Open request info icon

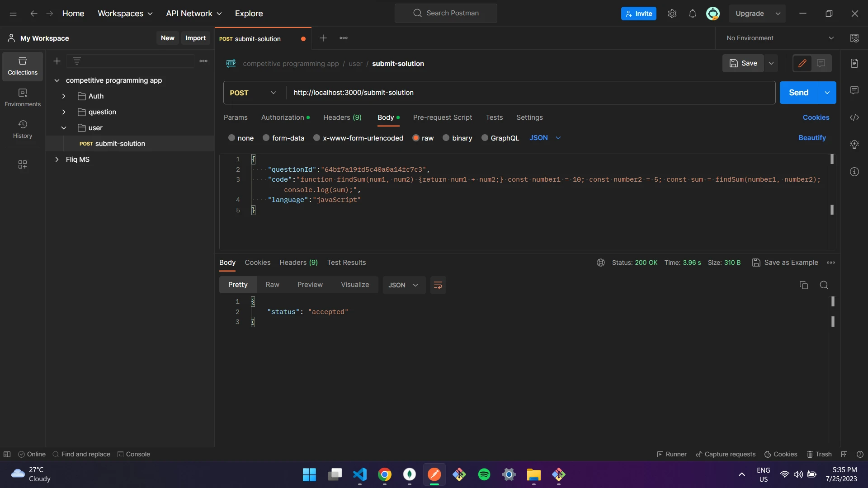pos(854,172)
